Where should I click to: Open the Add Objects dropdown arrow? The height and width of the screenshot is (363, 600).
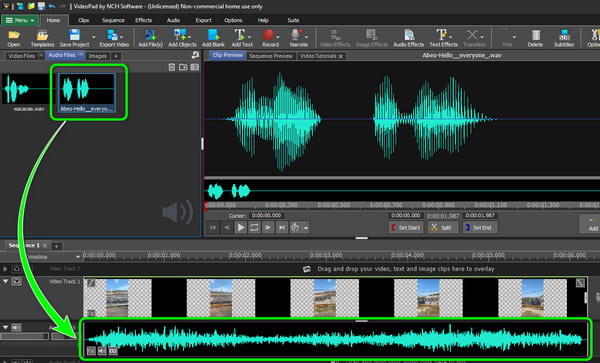(x=189, y=37)
